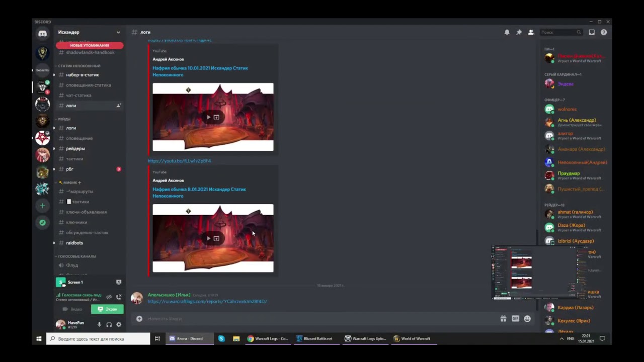The height and width of the screenshot is (362, 644).
Task: Stop streaming icon next to Screen 1
Action: (x=119, y=282)
